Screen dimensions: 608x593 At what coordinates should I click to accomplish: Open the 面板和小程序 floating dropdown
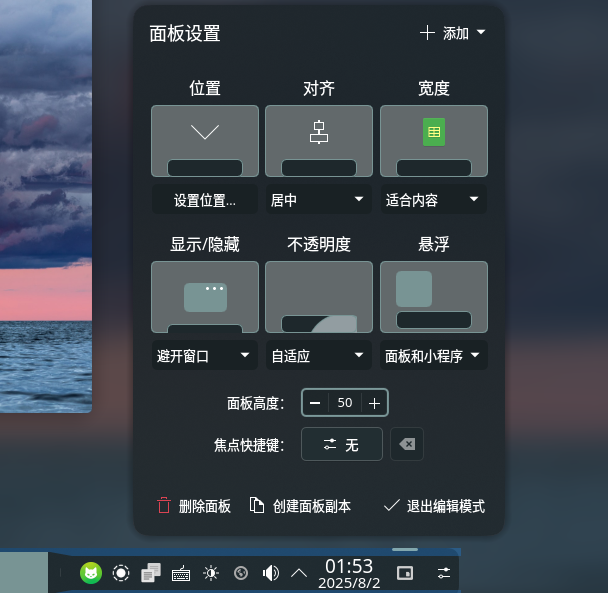click(433, 355)
